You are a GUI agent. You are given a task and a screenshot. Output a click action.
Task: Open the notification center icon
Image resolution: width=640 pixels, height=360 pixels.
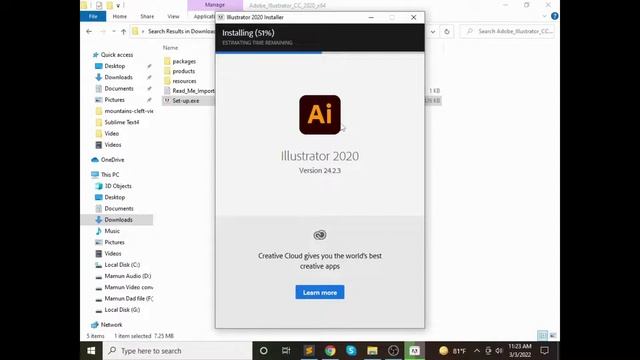point(544,351)
